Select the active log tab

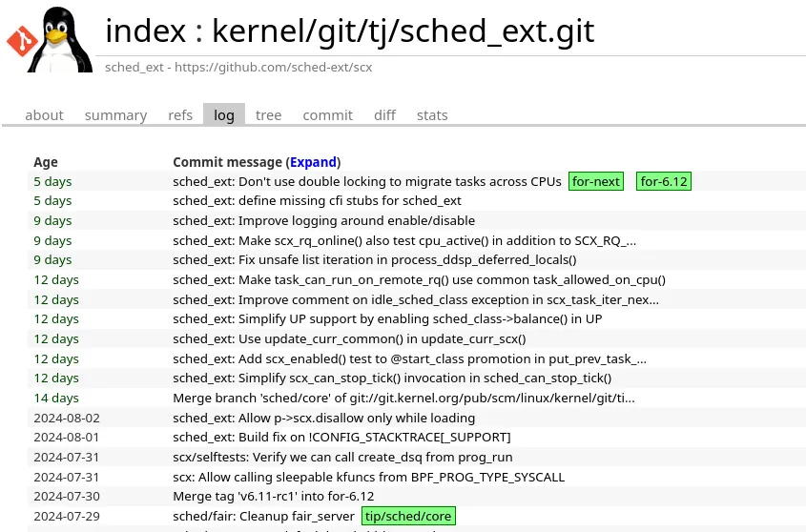(x=224, y=115)
